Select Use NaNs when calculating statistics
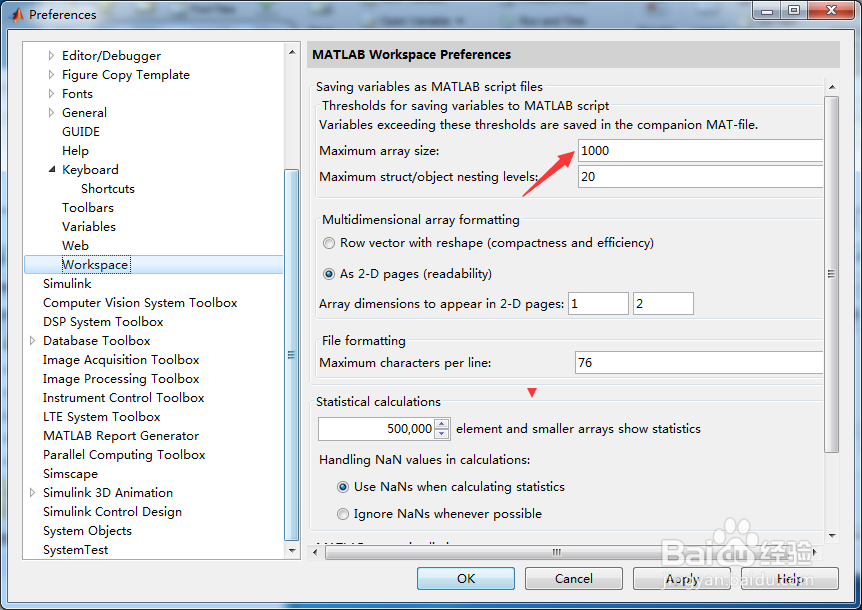The height and width of the screenshot is (610, 862). point(342,487)
